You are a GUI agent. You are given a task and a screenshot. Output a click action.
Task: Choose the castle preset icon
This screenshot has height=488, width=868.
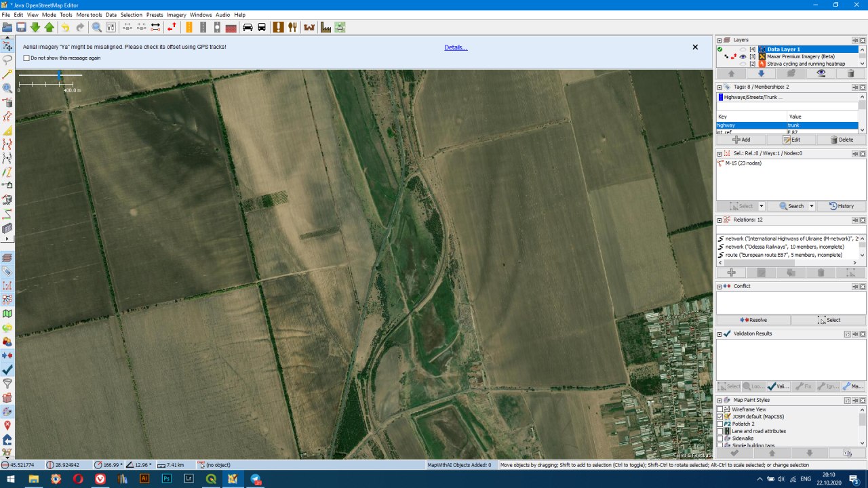coord(309,27)
